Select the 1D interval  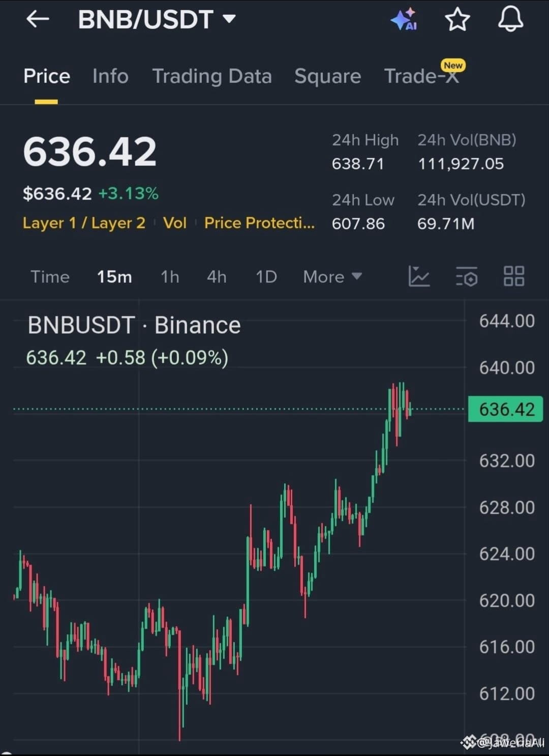[266, 277]
